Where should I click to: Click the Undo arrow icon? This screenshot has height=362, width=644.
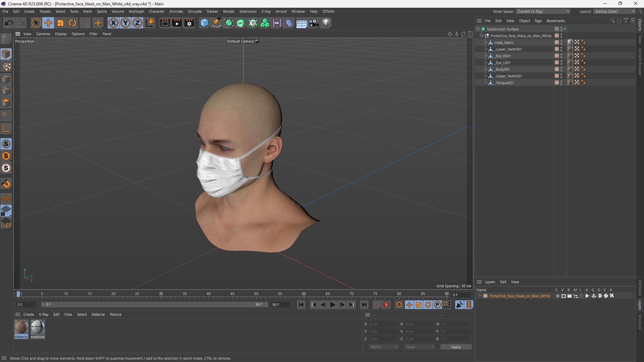(9, 23)
